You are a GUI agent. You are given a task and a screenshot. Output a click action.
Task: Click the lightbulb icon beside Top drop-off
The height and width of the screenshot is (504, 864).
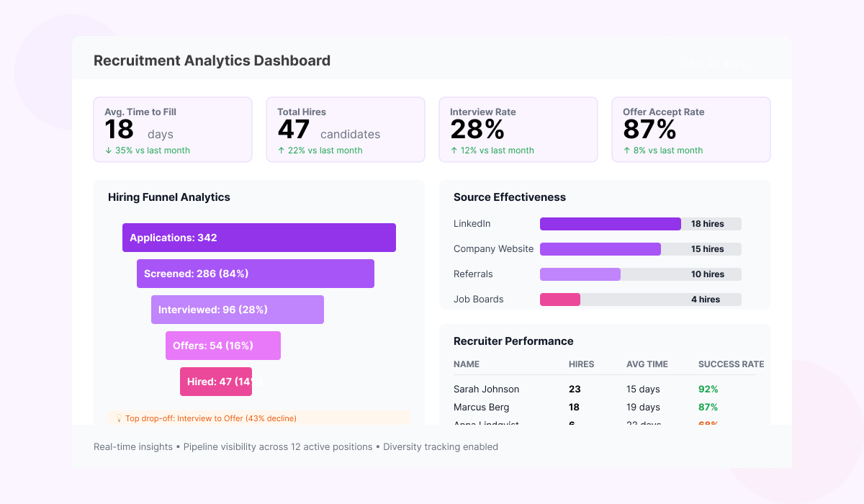pos(120,418)
